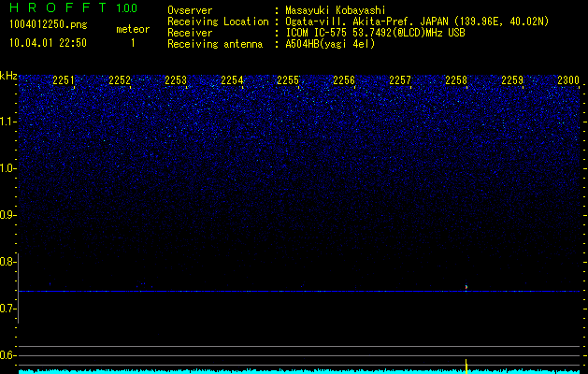588x374 pixels.
Task: Select the 2251 time marker
Action: coord(64,81)
